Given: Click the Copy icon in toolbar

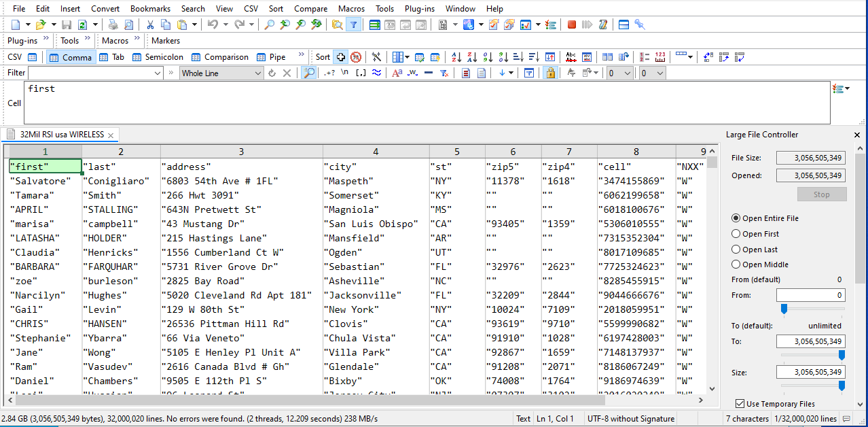Looking at the screenshot, I should (166, 24).
